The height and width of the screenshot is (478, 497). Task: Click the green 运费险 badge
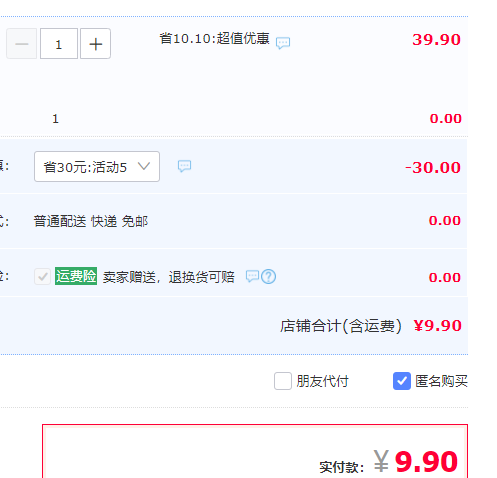76,276
